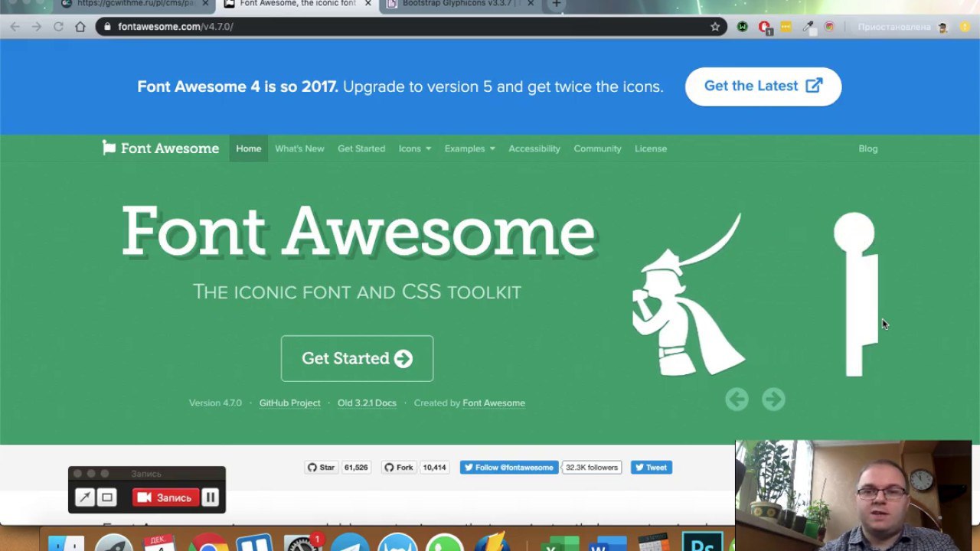This screenshot has width=980, height=551.
Task: Open Google Chrome from the Dock
Action: pos(208,542)
